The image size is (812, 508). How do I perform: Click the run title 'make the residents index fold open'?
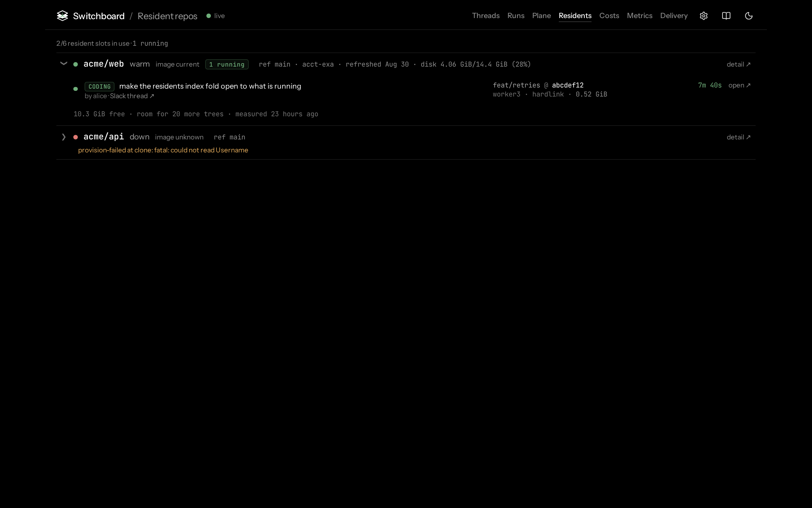tap(210, 86)
